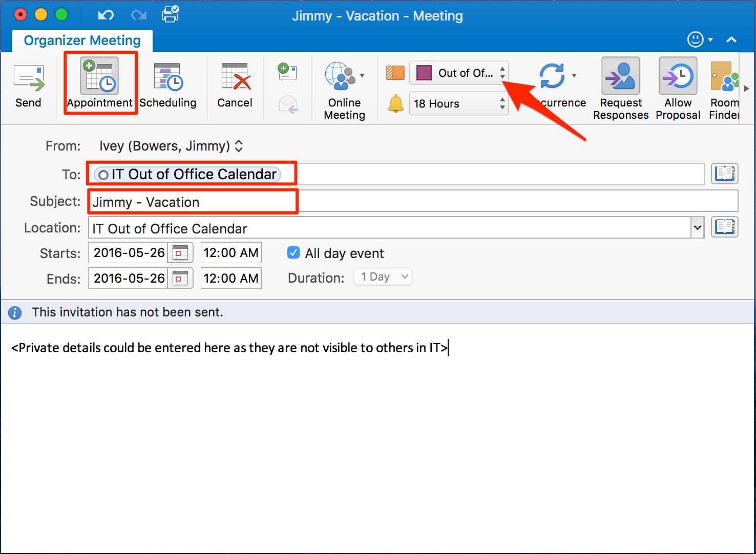Uncheck the All day event checkbox
Image resolution: width=756 pixels, height=554 pixels.
(293, 252)
